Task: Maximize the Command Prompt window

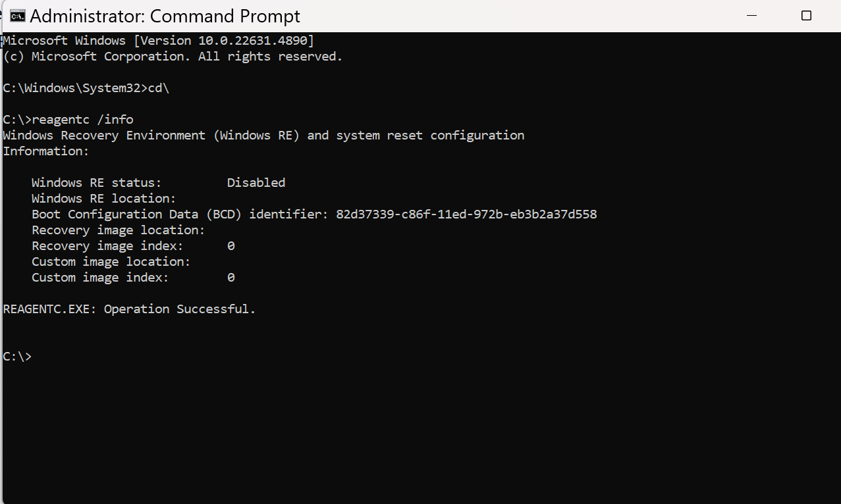Action: (x=806, y=16)
